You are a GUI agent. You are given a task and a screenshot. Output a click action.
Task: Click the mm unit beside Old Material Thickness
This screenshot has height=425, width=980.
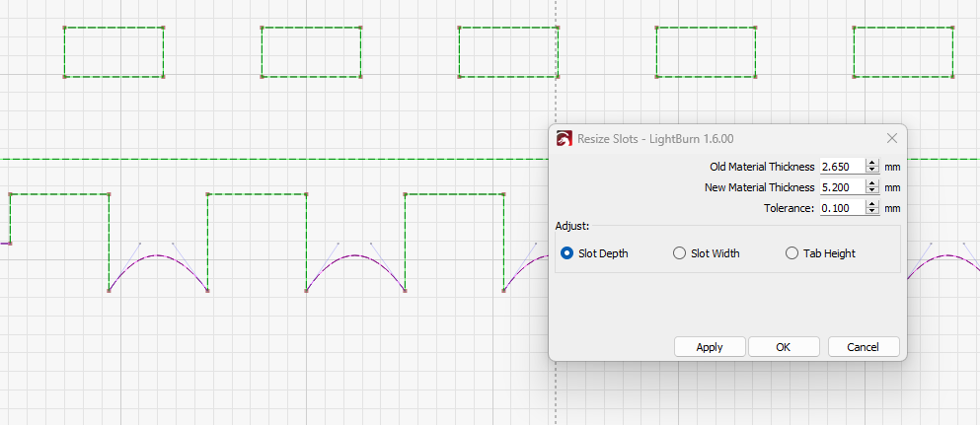tap(892, 168)
